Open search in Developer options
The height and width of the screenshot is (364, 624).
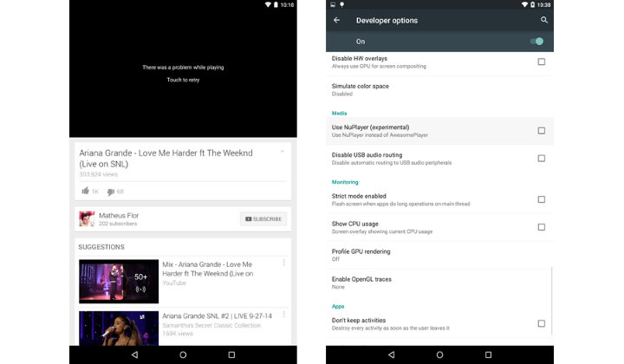click(x=544, y=20)
